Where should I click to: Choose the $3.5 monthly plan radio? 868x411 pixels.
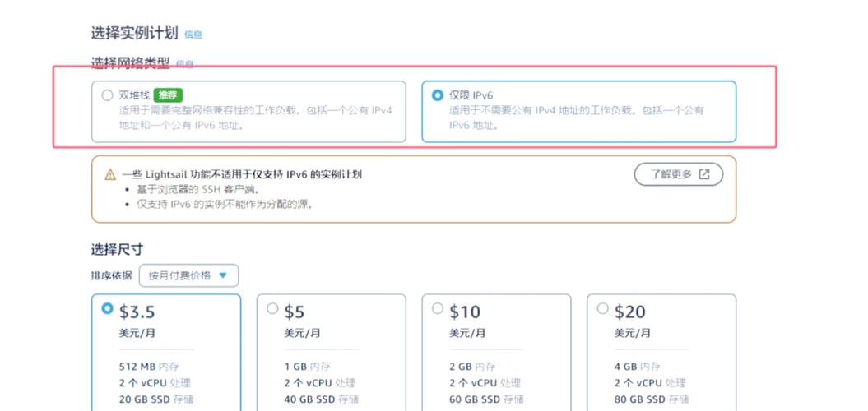108,309
